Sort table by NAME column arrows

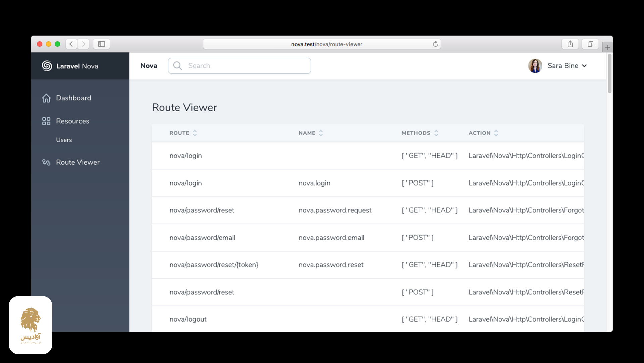(x=321, y=133)
